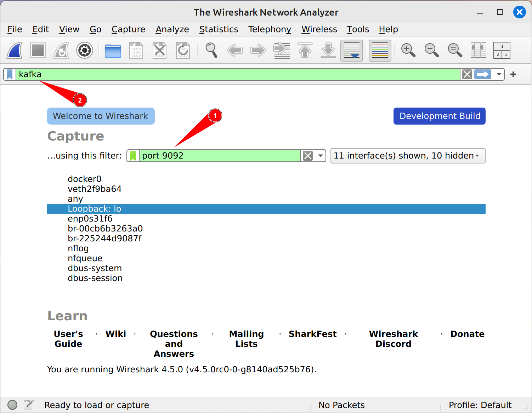Open the Analyze menu
The width and height of the screenshot is (532, 413).
(172, 29)
